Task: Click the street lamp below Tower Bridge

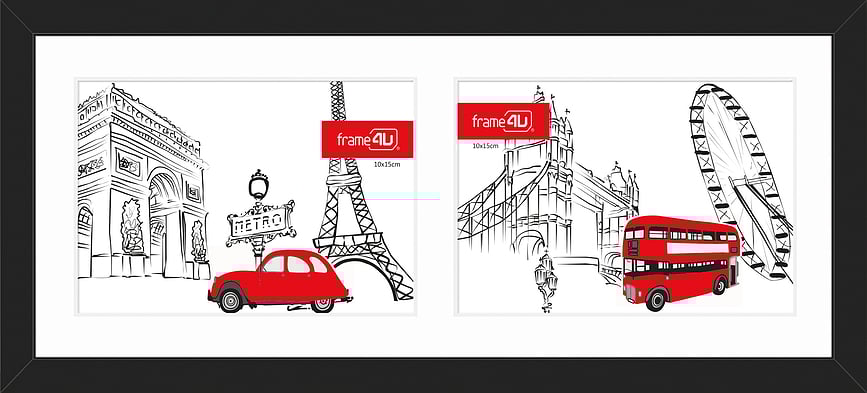Action: pyautogui.click(x=545, y=280)
